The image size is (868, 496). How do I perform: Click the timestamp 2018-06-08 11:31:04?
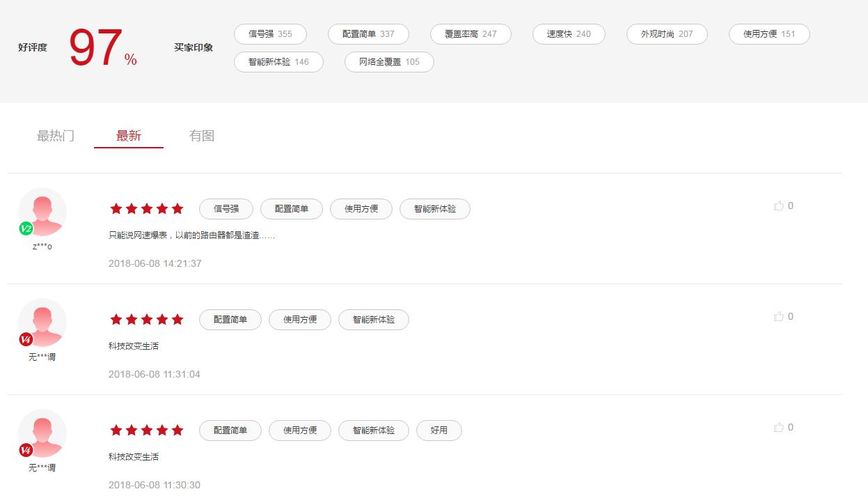pos(155,374)
